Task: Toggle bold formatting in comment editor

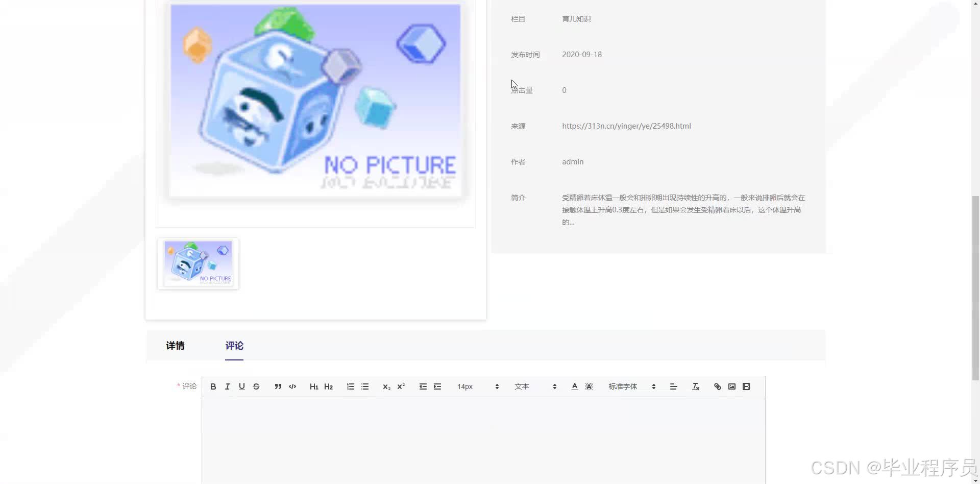Action: point(213,386)
